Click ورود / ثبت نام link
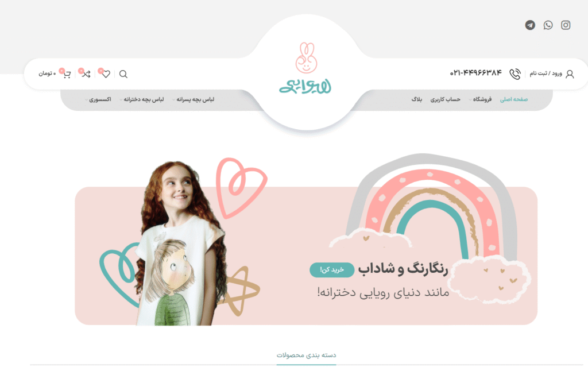 (546, 74)
